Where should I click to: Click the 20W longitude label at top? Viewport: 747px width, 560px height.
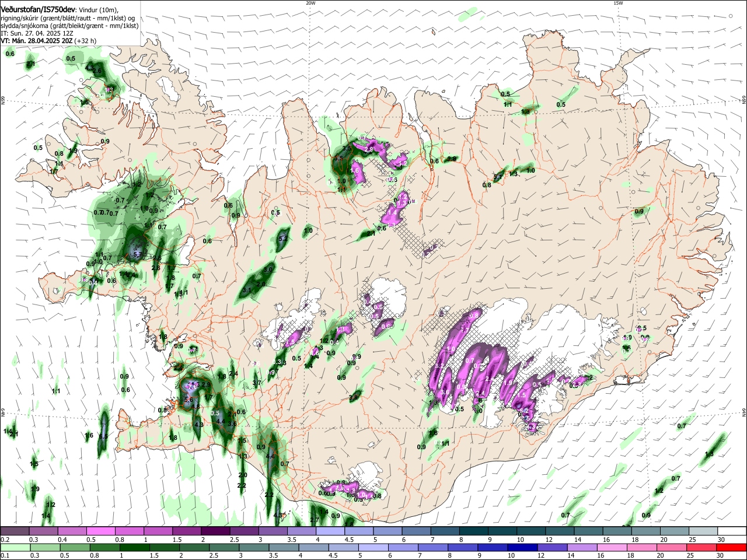pyautogui.click(x=310, y=3)
